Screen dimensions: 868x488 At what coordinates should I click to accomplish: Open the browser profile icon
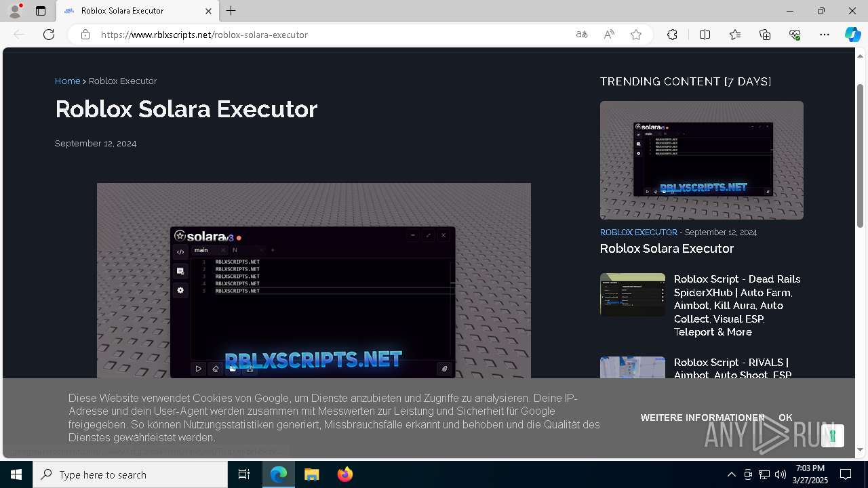coord(15,11)
